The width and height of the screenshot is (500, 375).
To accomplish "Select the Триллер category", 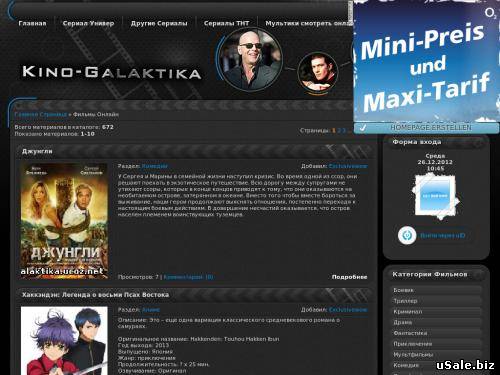I will point(436,301).
